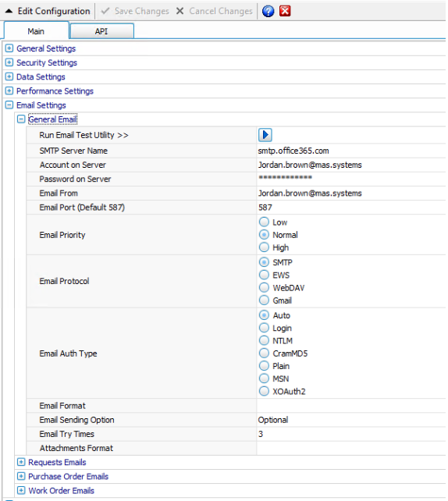Select XOAuth2 authentication type
This screenshot has width=448, height=501.
(x=264, y=391)
